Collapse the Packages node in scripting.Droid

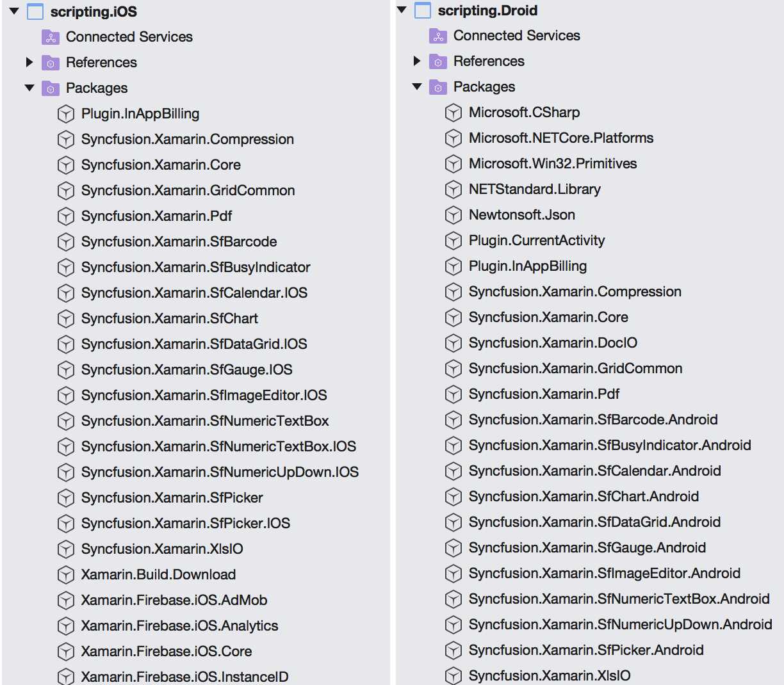click(x=417, y=86)
